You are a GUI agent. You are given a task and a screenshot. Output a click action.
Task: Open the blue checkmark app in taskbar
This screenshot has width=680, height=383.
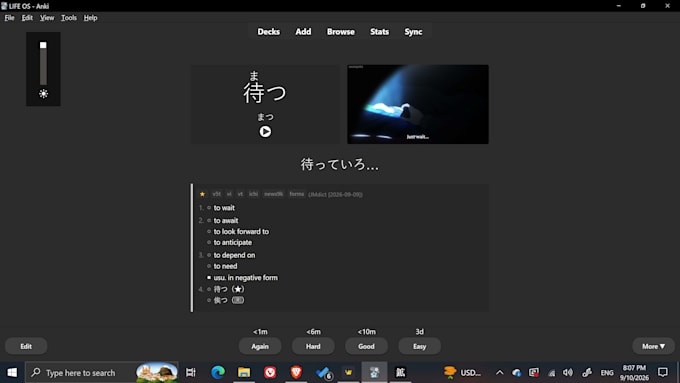tap(323, 372)
